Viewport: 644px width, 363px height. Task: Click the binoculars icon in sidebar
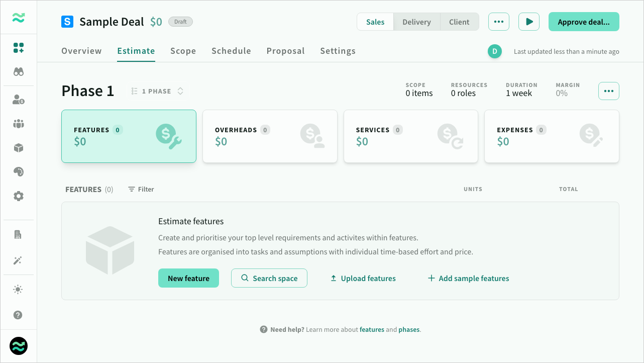[x=19, y=72]
